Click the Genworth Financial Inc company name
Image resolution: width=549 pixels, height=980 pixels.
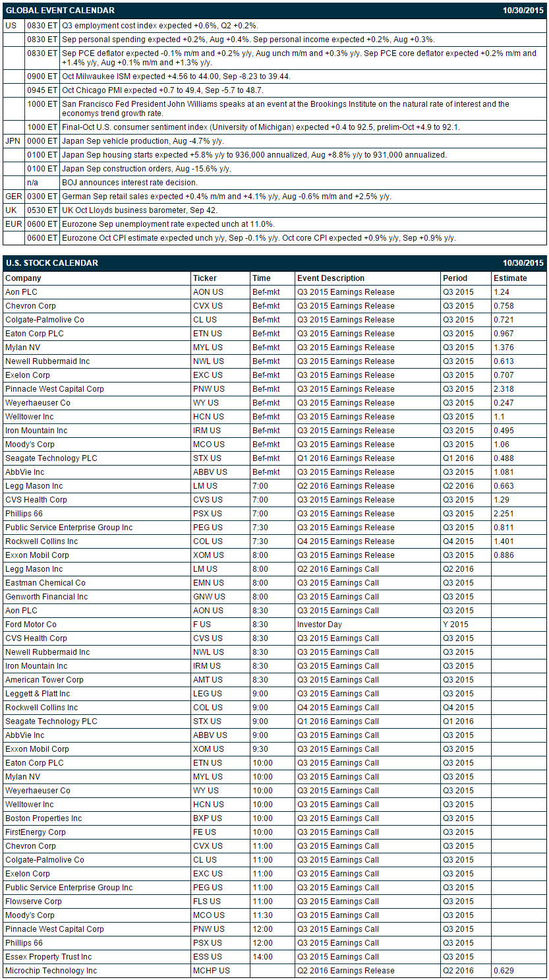click(46, 597)
